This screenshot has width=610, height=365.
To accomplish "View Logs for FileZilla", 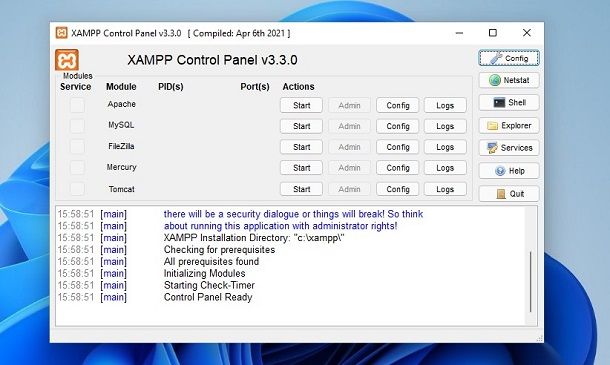I will tap(445, 147).
